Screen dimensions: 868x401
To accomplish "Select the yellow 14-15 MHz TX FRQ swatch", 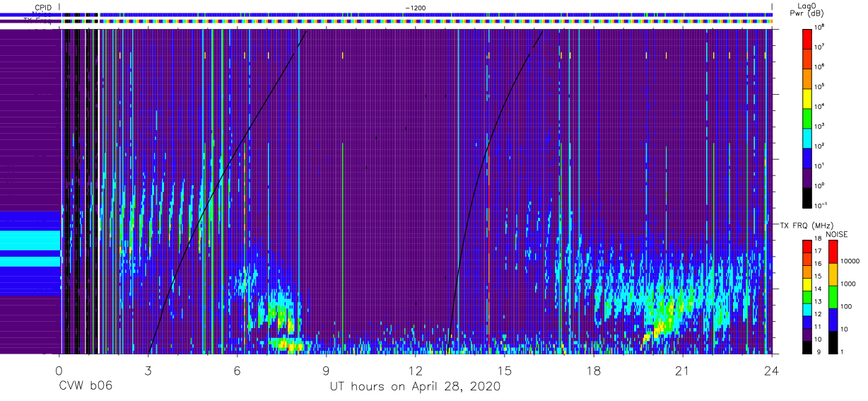I will click(x=807, y=284).
